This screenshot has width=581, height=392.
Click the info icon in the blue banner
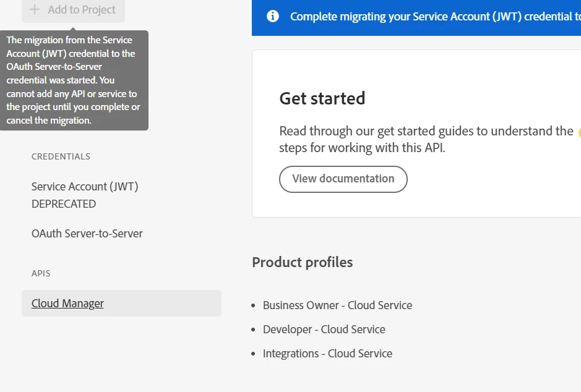[x=273, y=16]
